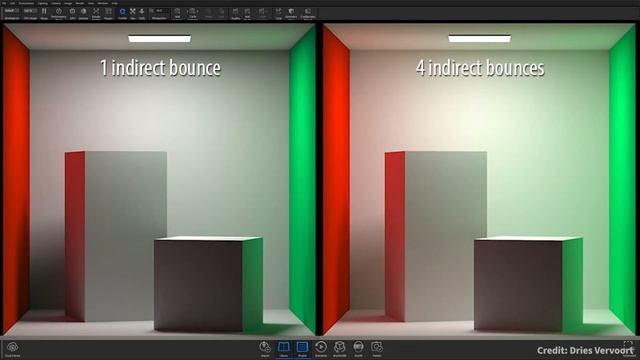Select the Render NURBS icon

click(x=96, y=11)
